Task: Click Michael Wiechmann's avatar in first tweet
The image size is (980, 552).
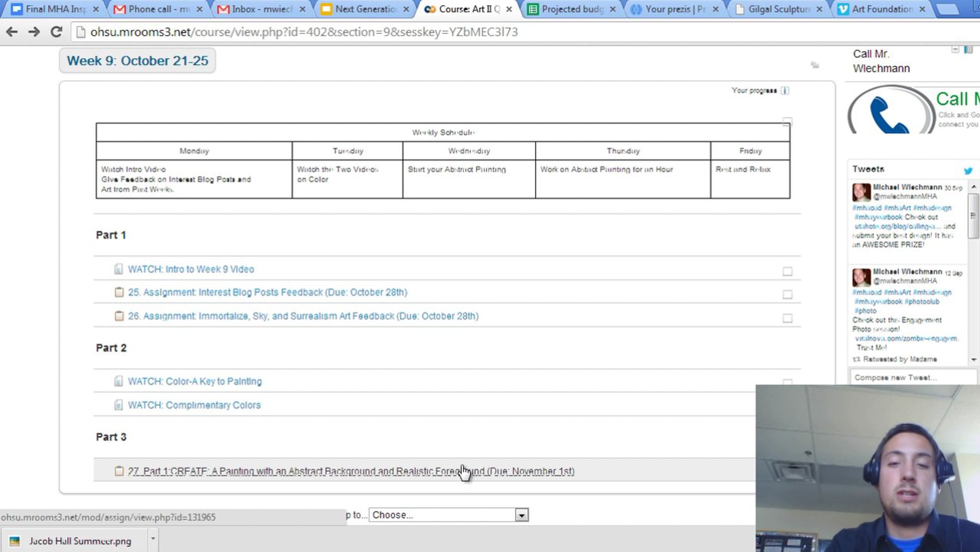Action: (861, 192)
